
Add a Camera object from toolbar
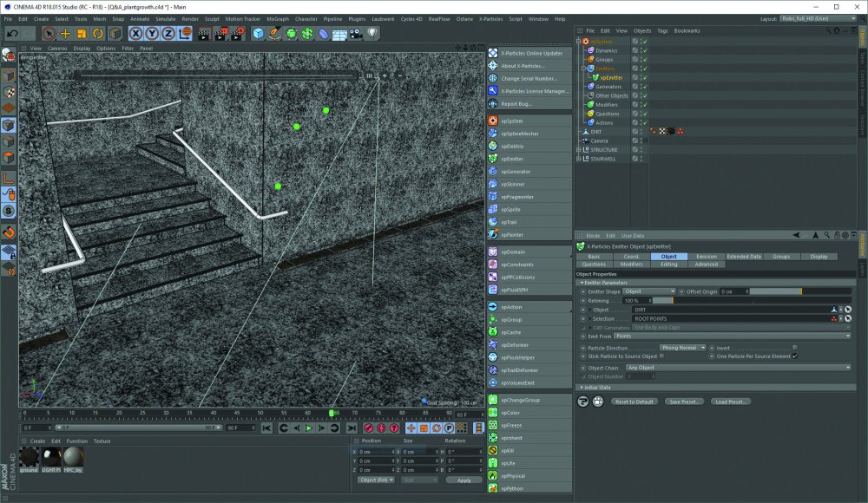[356, 34]
